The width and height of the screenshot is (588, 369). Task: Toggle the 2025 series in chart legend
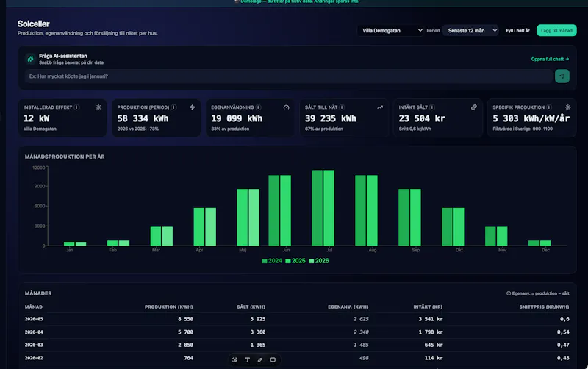click(295, 261)
